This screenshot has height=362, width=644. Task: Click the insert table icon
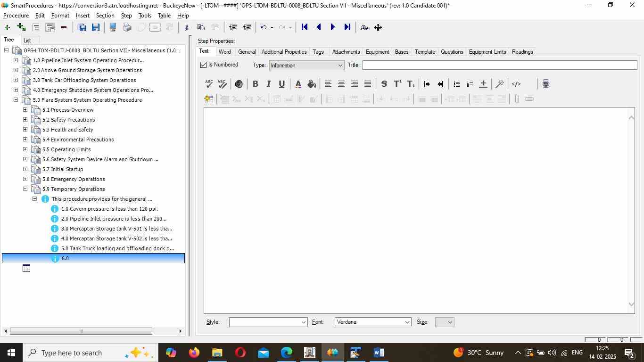(209, 99)
